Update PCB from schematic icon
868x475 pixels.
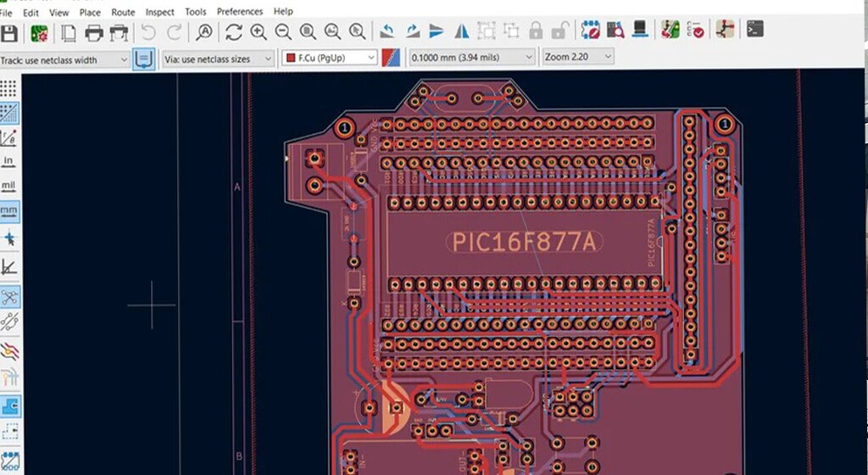(x=670, y=30)
